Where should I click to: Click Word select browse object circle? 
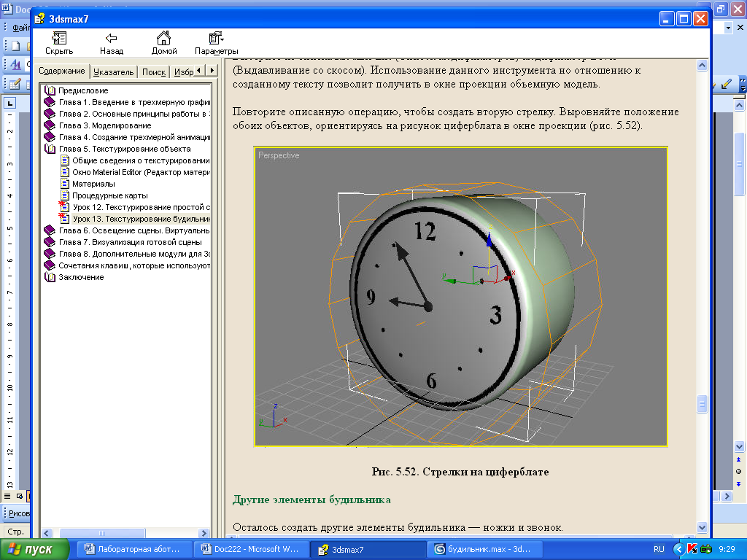pyautogui.click(x=738, y=472)
